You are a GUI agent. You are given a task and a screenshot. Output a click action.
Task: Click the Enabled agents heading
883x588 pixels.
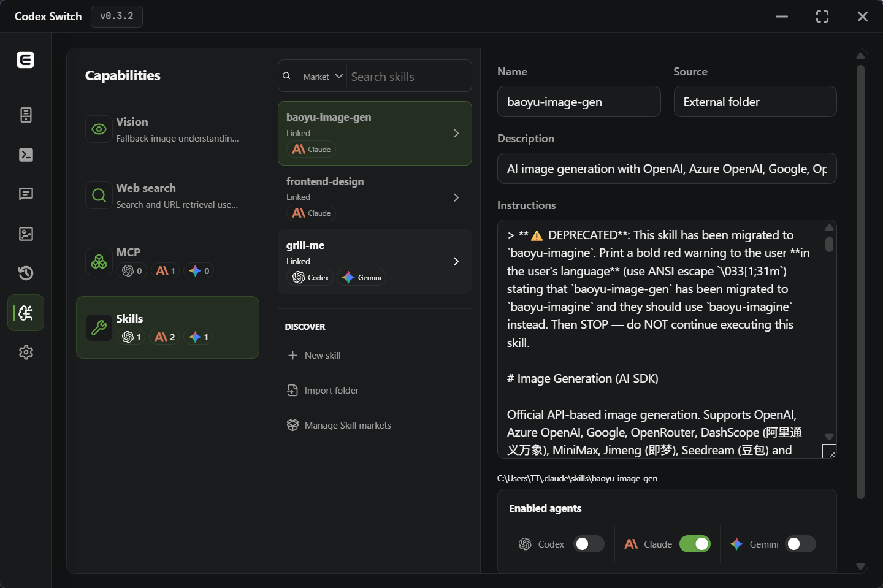545,508
